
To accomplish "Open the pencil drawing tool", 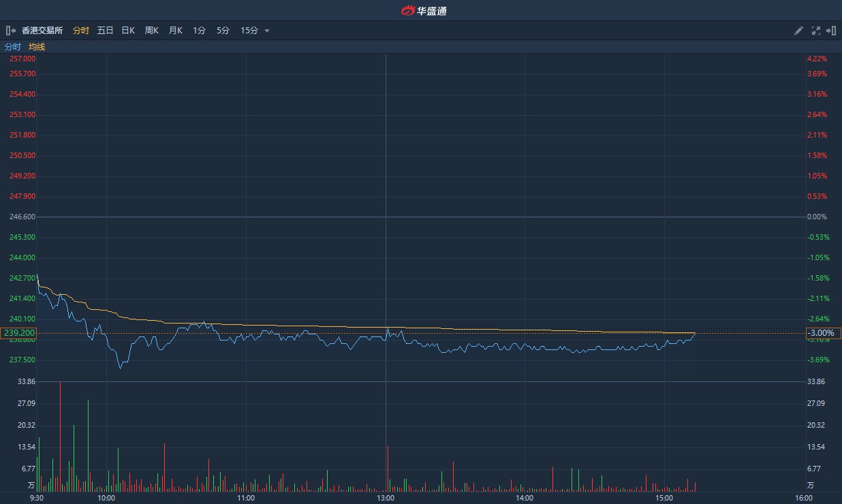I will (799, 31).
